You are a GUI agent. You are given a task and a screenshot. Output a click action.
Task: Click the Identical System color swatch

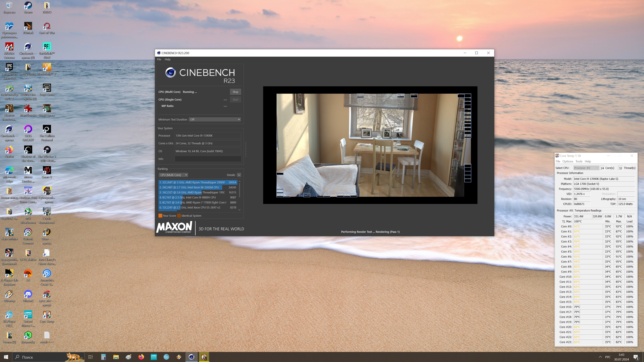179,216
